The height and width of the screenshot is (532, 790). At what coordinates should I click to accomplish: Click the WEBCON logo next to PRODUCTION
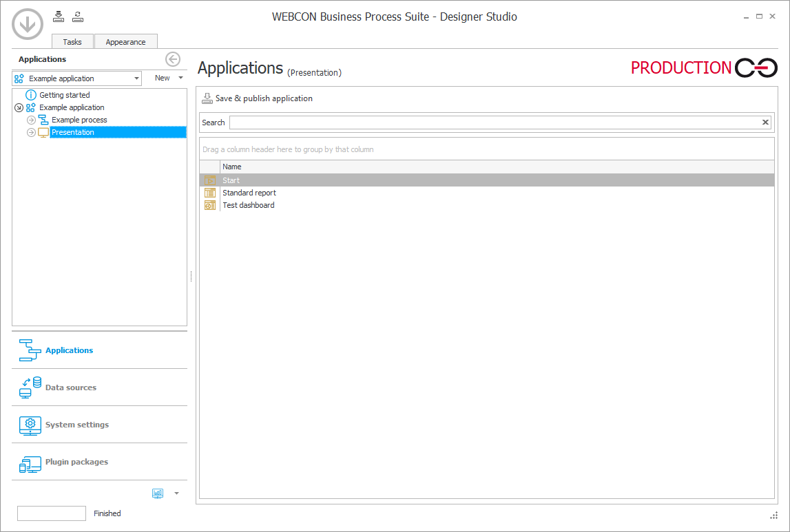click(756, 68)
